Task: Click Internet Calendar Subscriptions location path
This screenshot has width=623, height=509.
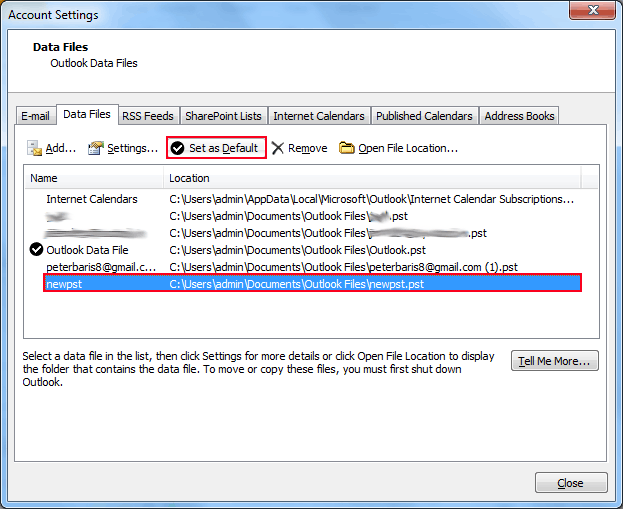Action: point(371,199)
